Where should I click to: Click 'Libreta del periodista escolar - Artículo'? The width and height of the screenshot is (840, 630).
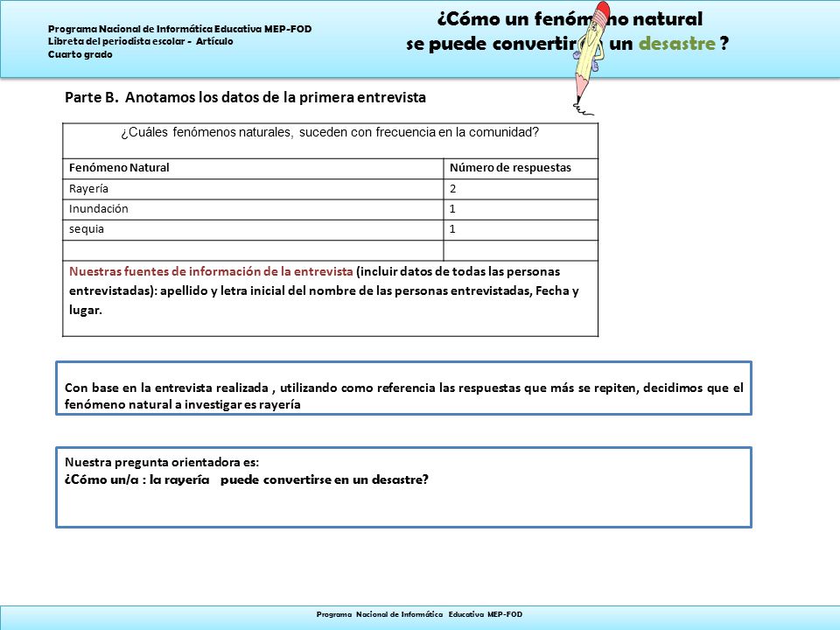click(x=140, y=41)
